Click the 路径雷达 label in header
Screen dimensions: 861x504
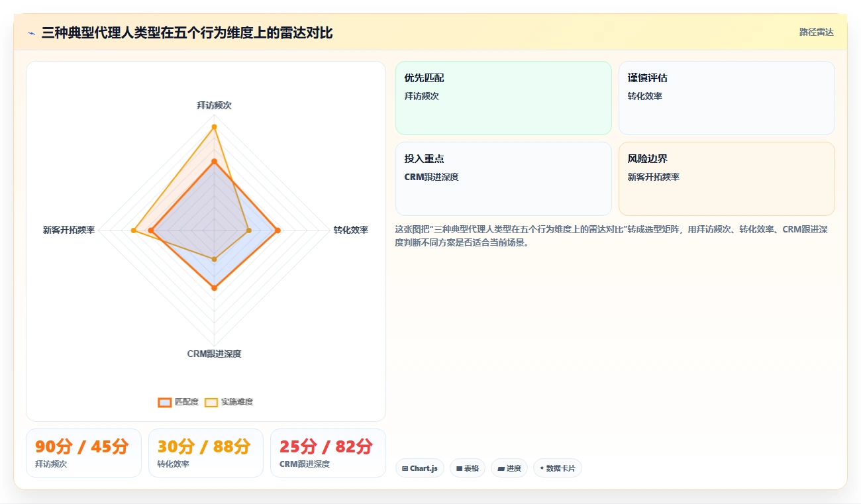tap(816, 32)
